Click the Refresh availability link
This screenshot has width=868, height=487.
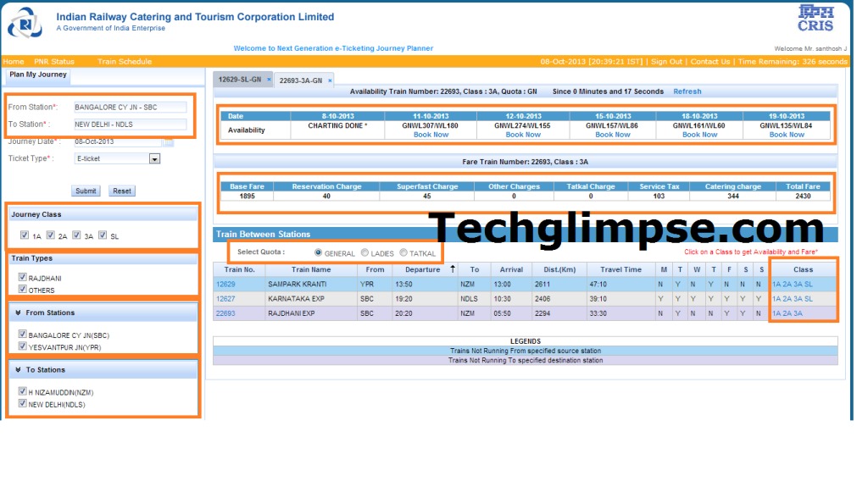point(687,91)
